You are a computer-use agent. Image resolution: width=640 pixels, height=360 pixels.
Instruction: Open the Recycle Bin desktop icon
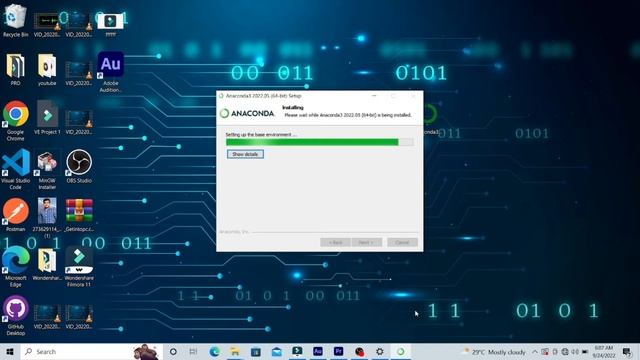click(x=16, y=20)
